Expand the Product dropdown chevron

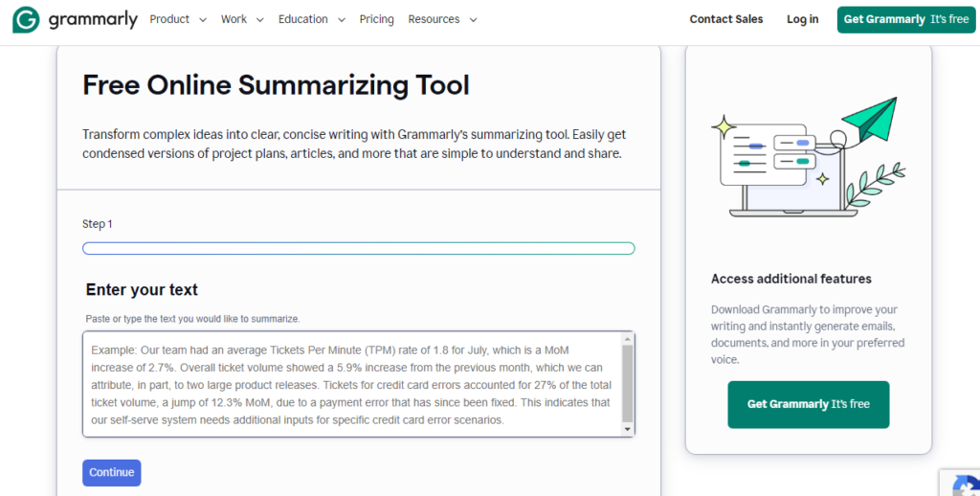(203, 20)
